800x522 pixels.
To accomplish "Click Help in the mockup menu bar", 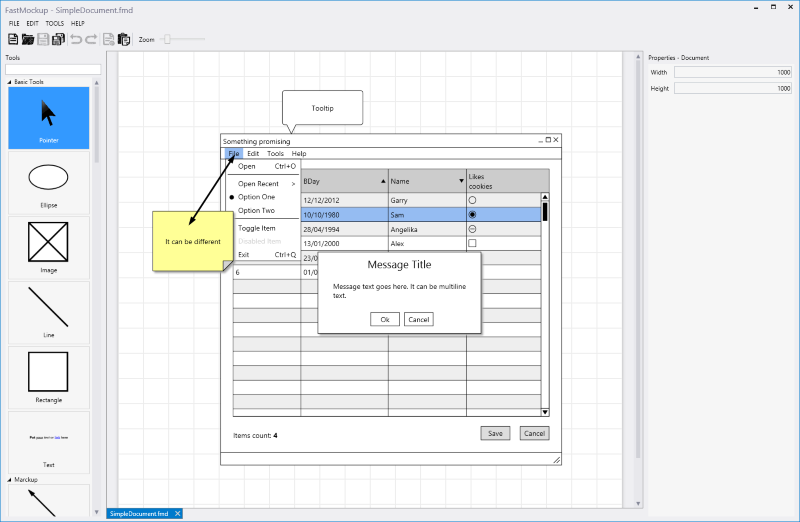I will pos(299,154).
